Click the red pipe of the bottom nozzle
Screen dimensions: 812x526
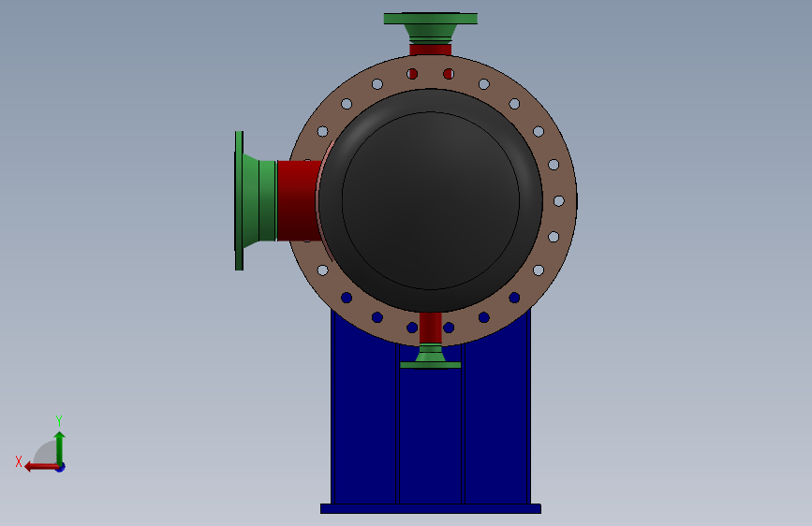[430, 328]
